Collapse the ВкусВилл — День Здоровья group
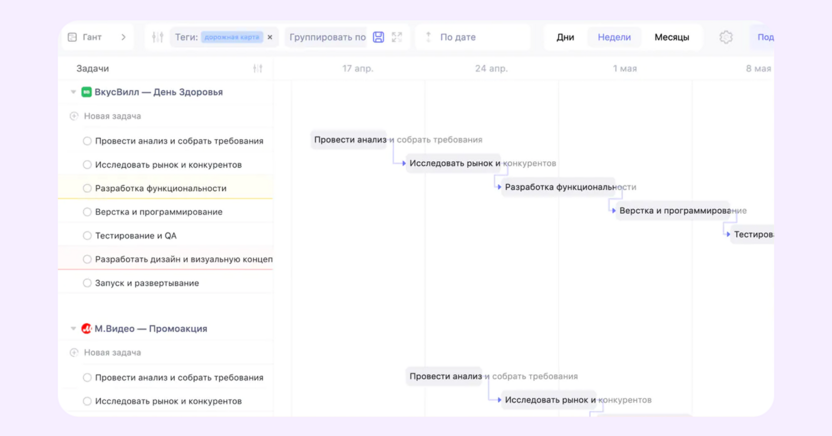 tap(73, 92)
